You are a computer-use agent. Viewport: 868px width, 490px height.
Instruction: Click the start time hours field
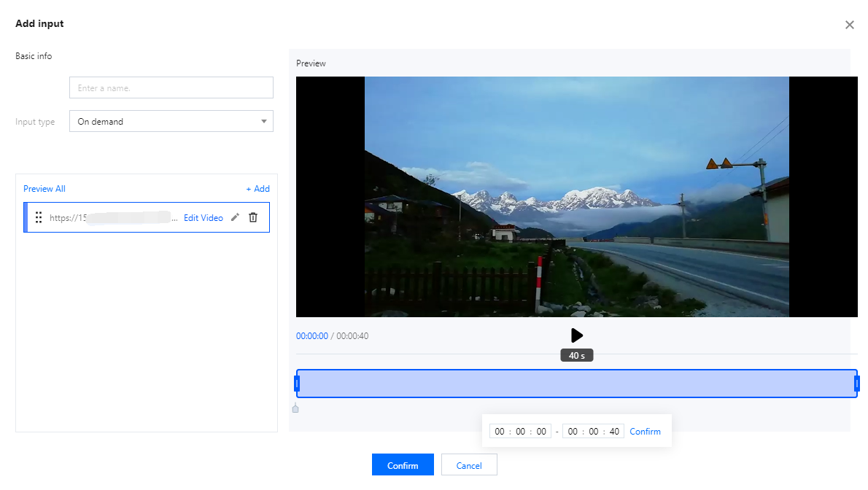(499, 432)
